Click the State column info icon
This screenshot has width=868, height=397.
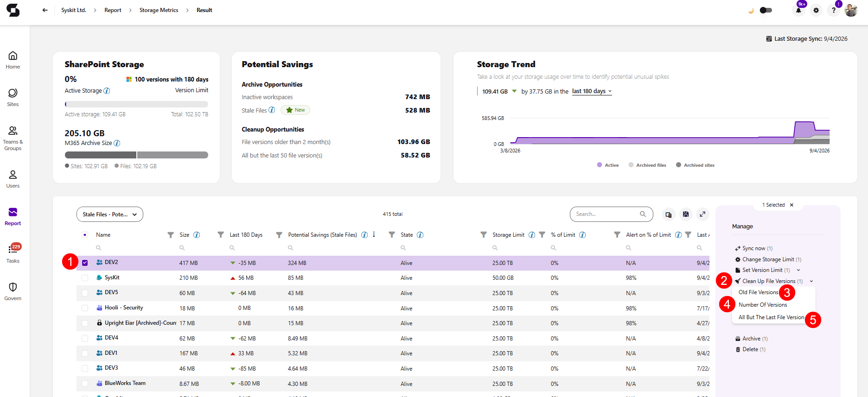420,235
